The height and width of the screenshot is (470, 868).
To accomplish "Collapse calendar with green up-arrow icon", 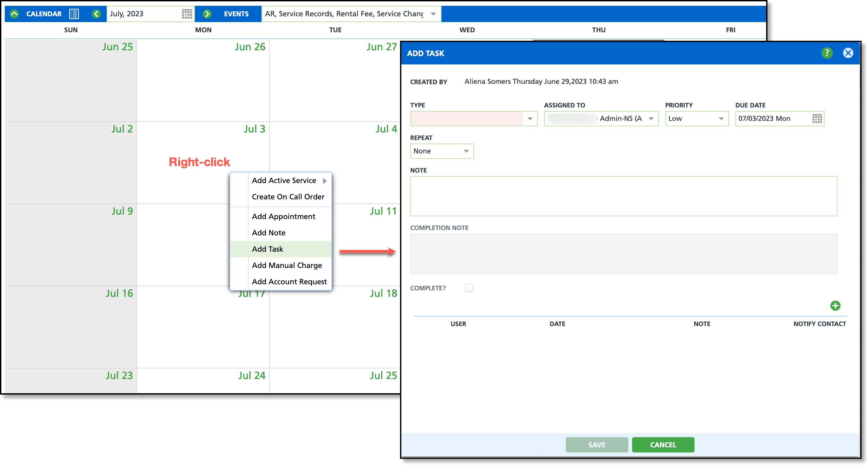I will coord(14,14).
